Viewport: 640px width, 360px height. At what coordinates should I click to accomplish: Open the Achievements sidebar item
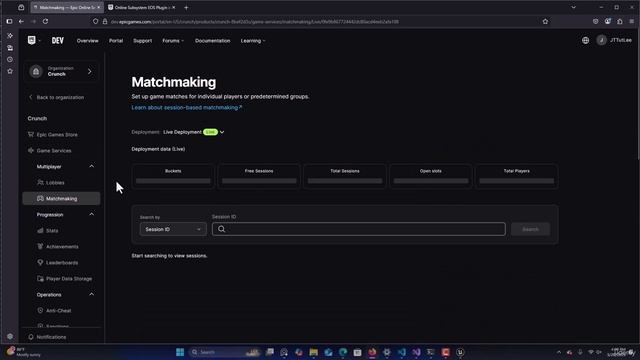61,247
